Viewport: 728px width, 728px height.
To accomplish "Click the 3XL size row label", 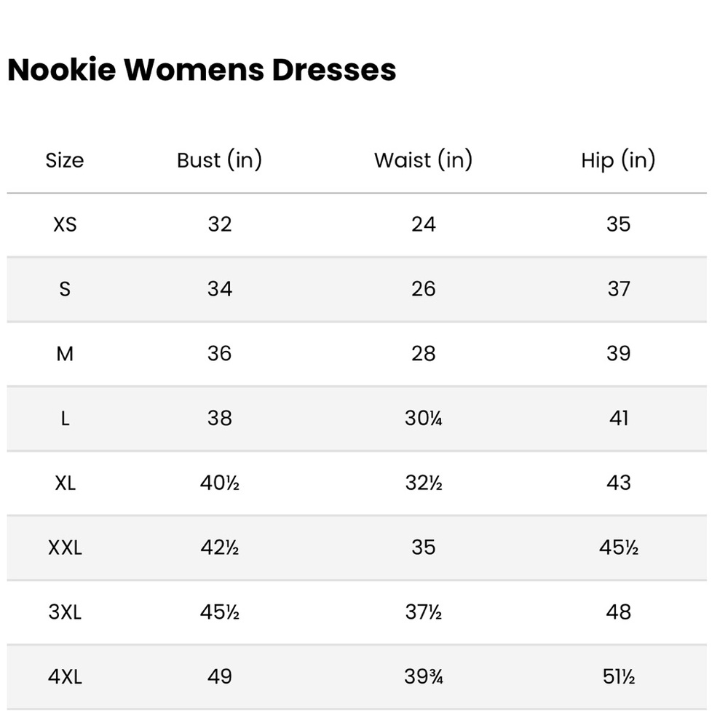I will click(x=65, y=612).
